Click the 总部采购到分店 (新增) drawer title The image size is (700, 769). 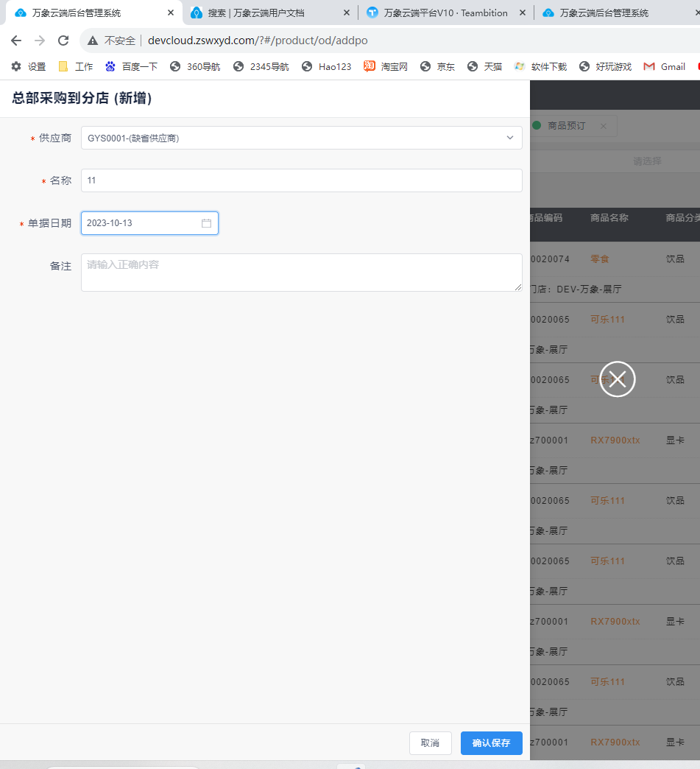point(82,98)
